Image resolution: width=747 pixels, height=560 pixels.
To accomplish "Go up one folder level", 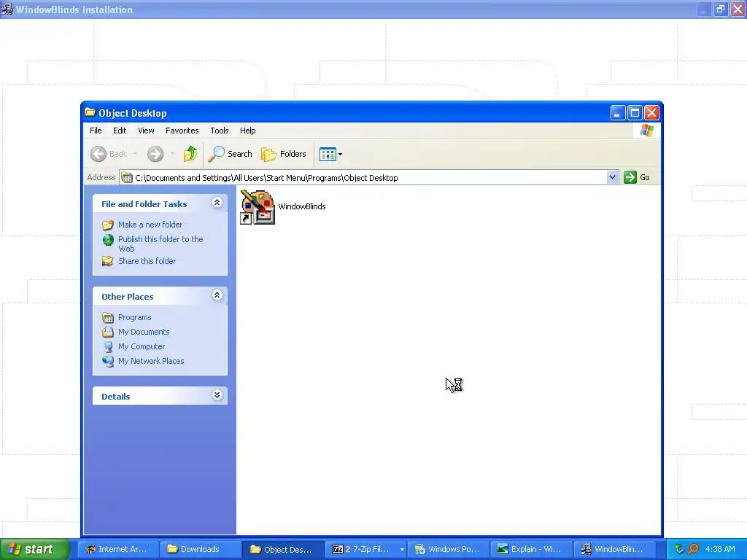I will pos(190,154).
